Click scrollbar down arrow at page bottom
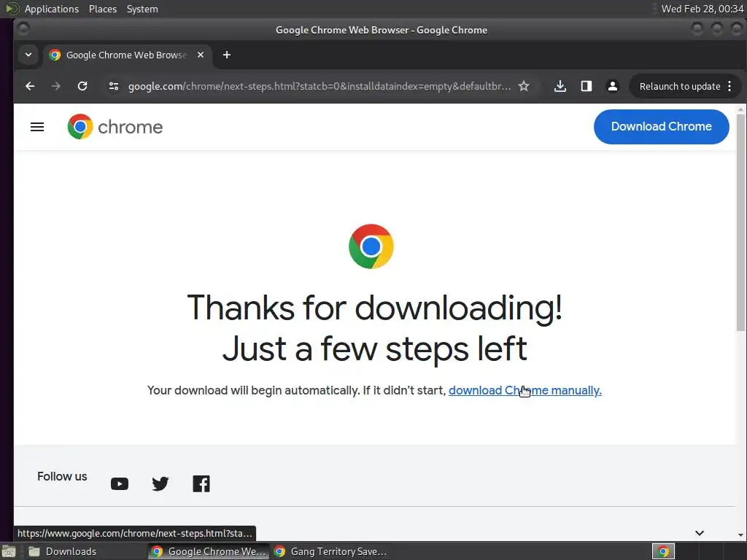This screenshot has height=560, width=747. pos(741,536)
